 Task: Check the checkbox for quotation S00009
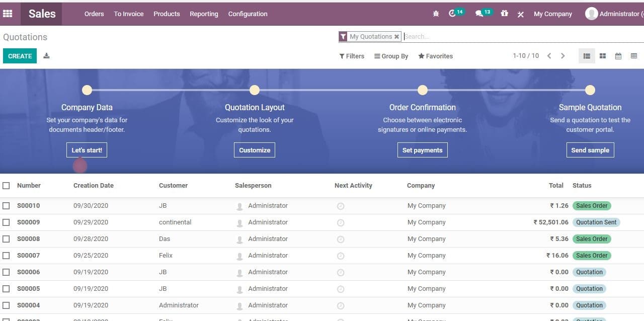[6, 222]
